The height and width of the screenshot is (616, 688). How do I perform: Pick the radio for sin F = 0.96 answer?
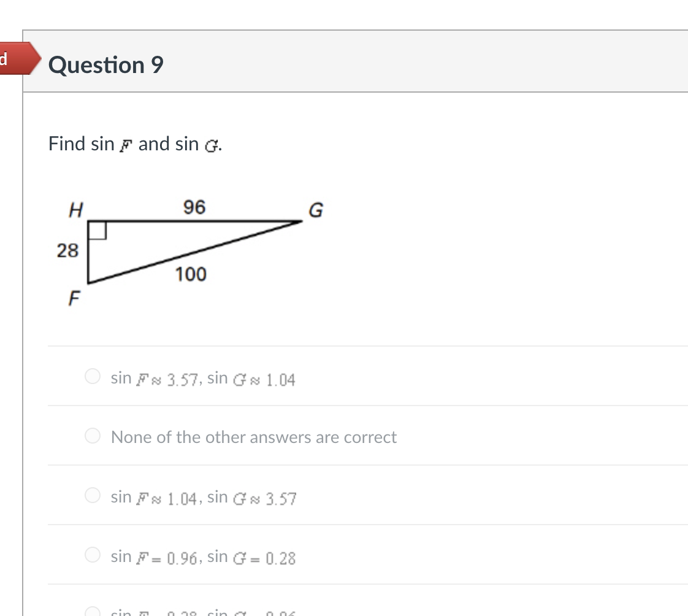[x=92, y=555]
